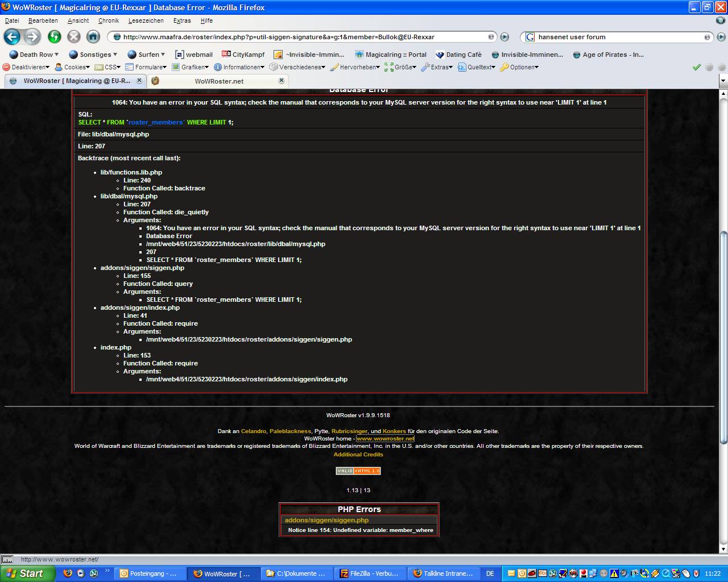This screenshot has width=728, height=582.
Task: Click the green validation checkmark icon
Action: [696, 67]
